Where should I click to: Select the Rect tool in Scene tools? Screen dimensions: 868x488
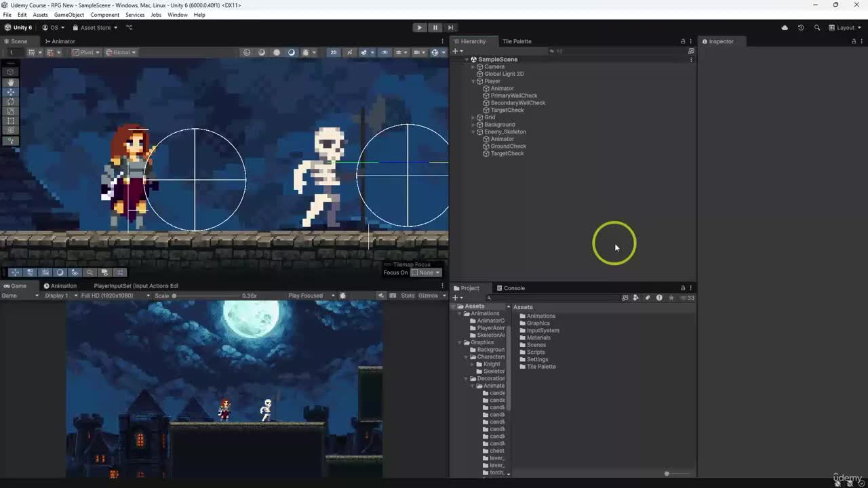click(11, 121)
